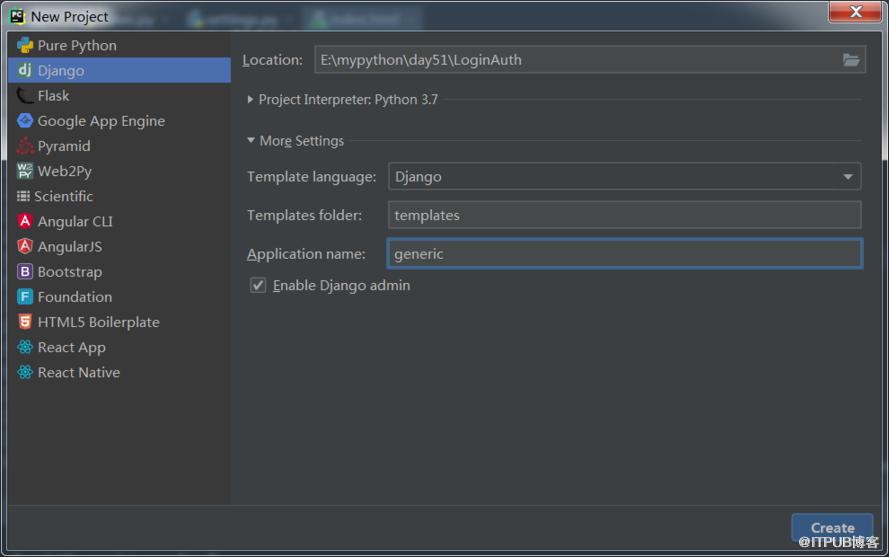The width and height of the screenshot is (889, 557).
Task: Click the React App atom icon
Action: click(25, 347)
